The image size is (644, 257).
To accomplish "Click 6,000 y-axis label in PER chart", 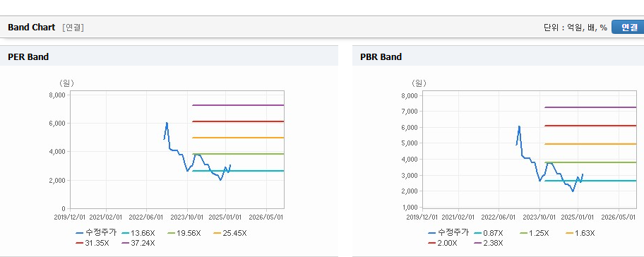I will point(57,123).
